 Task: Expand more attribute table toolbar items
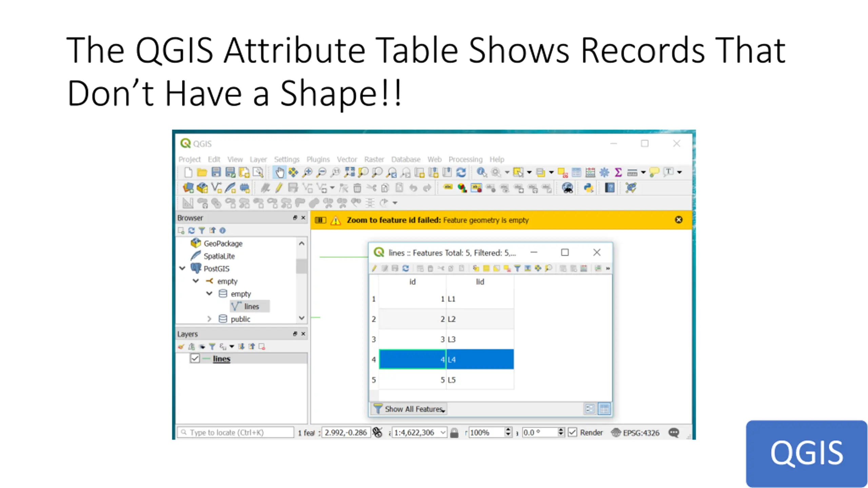pos(608,268)
